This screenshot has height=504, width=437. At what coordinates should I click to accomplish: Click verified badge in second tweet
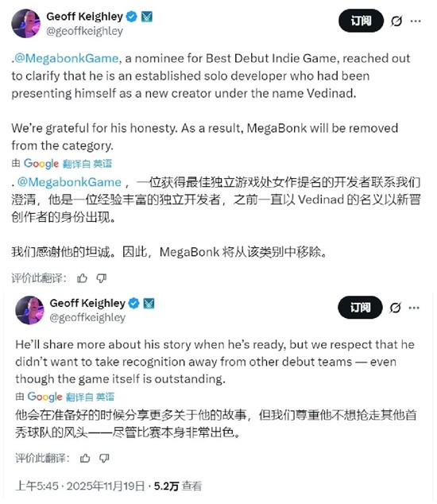(x=133, y=303)
